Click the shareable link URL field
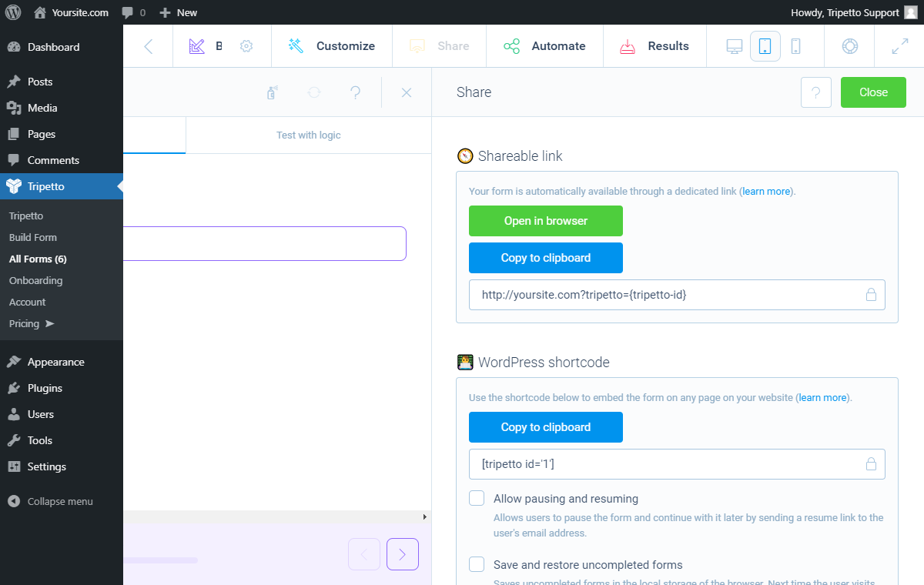Screen dimensions: 924x585 point(677,295)
